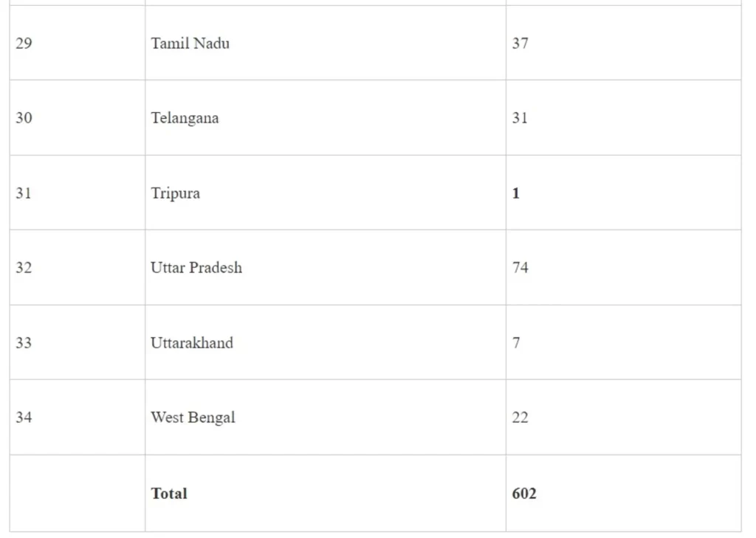Click West Bengal's value 22
Viewport: 756px width, 538px height.
click(520, 418)
